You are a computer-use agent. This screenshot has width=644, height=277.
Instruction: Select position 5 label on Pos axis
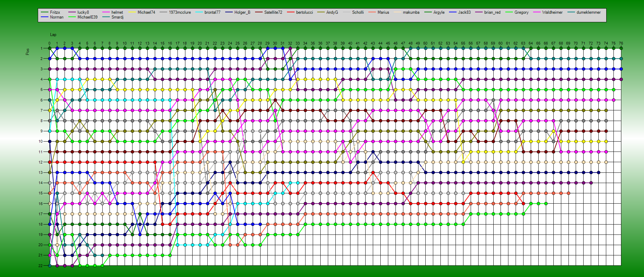(x=42, y=90)
